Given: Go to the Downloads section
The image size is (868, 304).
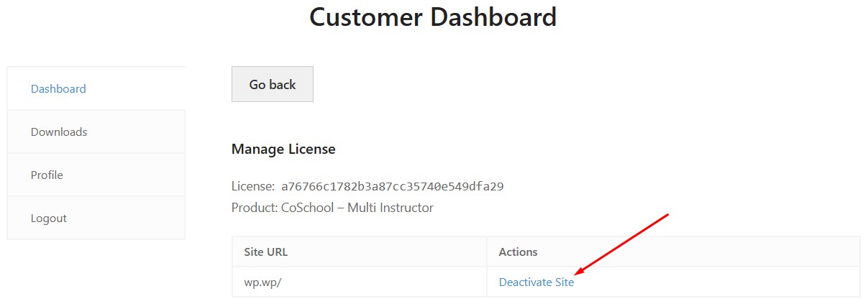Looking at the screenshot, I should pyautogui.click(x=96, y=132).
